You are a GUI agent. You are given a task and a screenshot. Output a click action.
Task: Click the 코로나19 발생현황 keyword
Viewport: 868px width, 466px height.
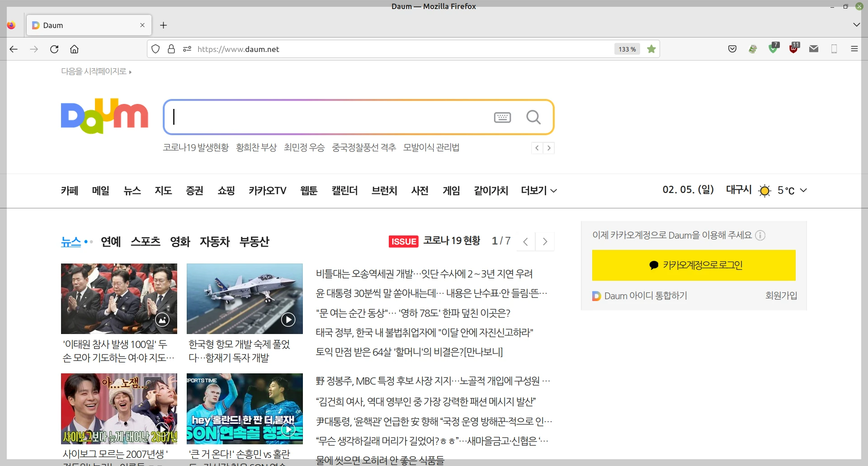pyautogui.click(x=196, y=148)
